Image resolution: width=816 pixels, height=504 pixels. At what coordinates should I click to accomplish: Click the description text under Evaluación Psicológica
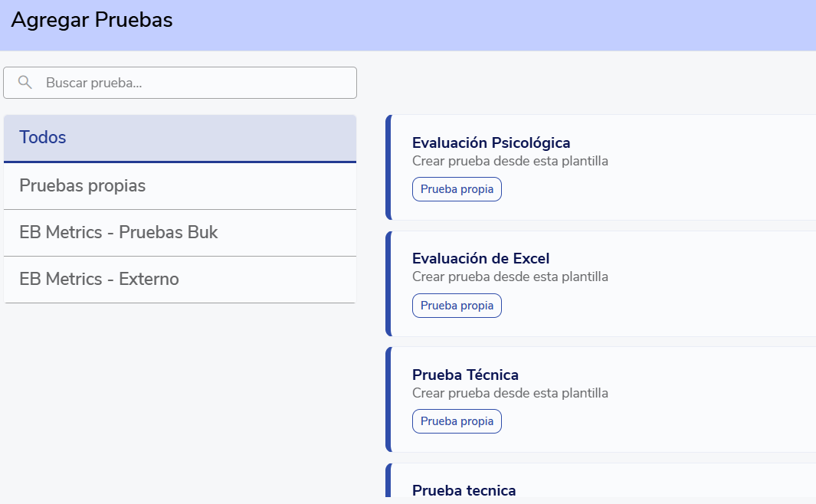[510, 161]
